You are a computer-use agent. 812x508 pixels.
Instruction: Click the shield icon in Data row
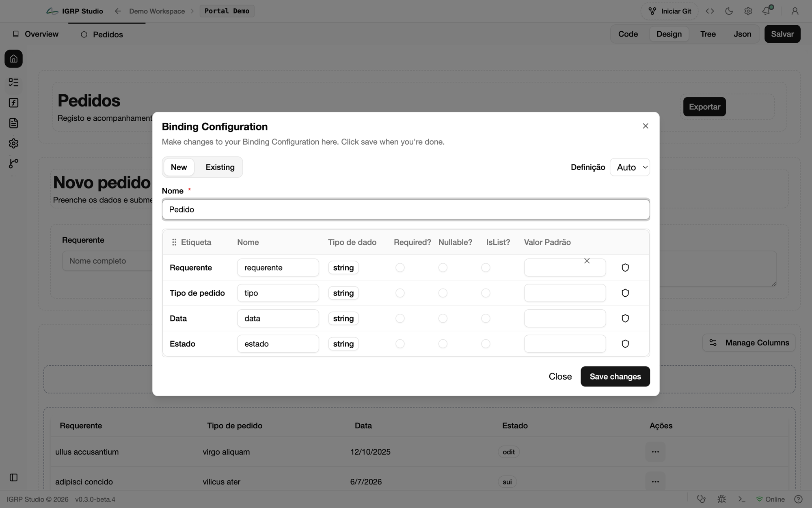[x=625, y=318]
